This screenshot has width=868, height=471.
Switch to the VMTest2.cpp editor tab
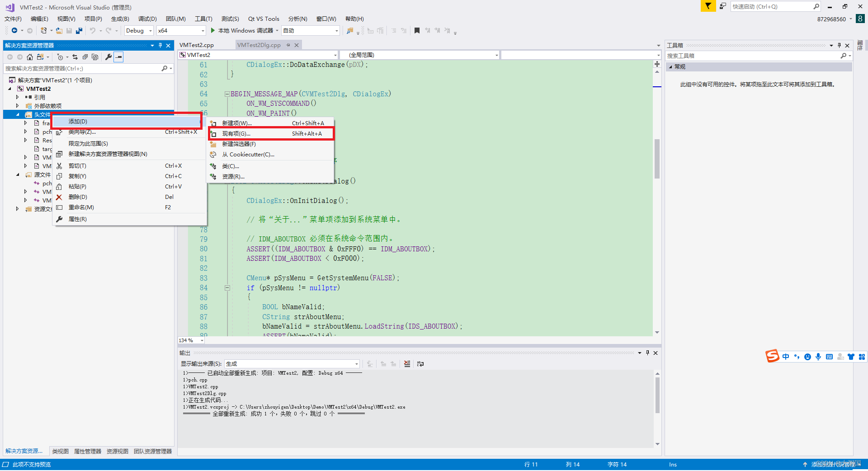click(x=196, y=45)
